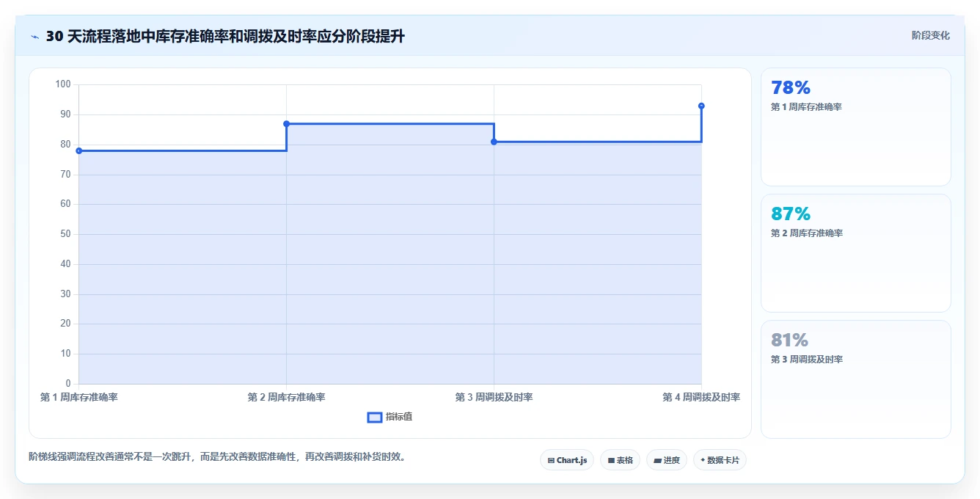Click the blue 指标值 legend swatch

coord(375,418)
